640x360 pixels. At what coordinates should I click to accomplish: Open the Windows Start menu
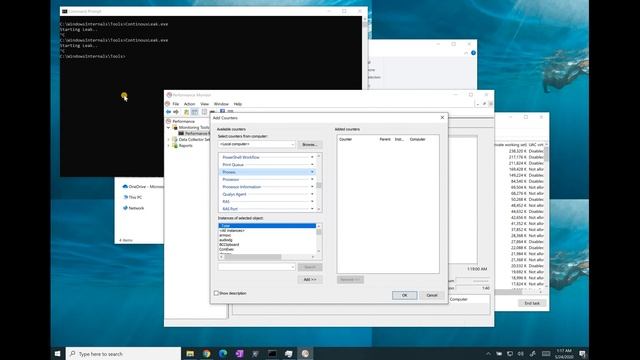[58, 353]
